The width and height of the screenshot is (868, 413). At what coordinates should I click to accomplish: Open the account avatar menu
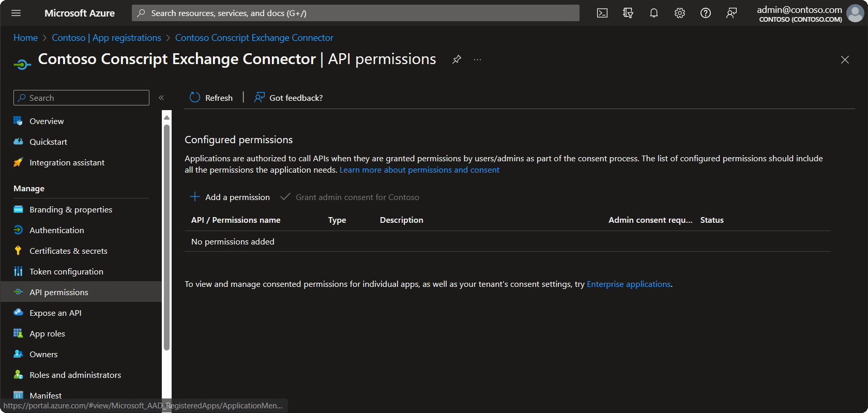coord(855,13)
